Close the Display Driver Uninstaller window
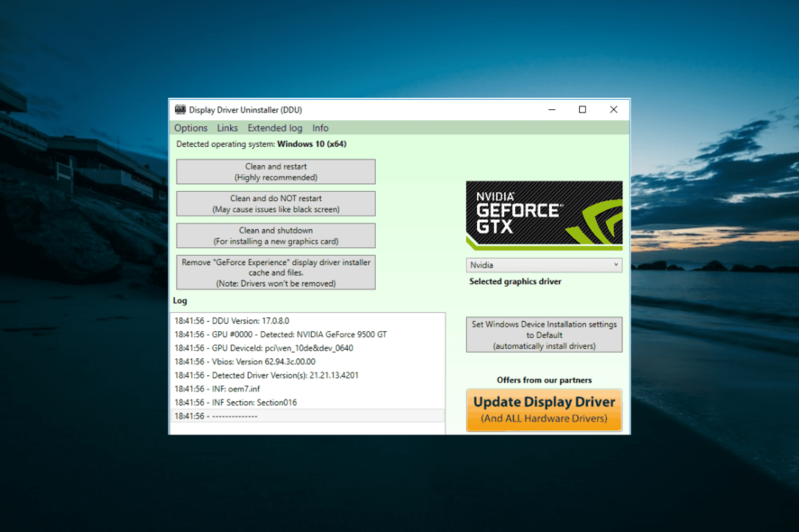 click(x=613, y=110)
